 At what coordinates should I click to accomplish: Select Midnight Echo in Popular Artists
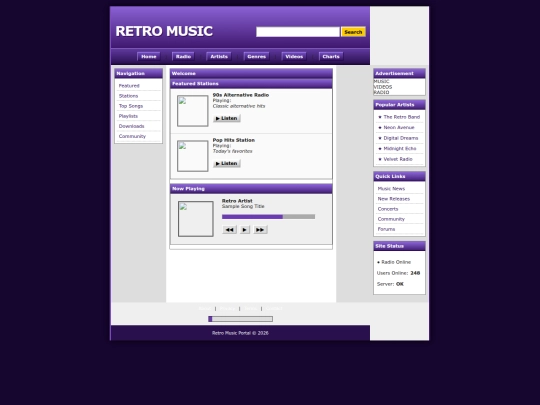point(400,148)
